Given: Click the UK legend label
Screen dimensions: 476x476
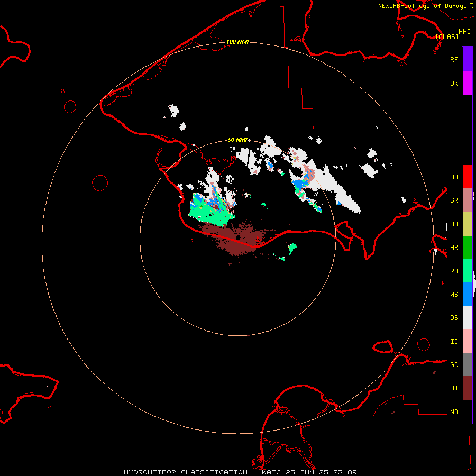Looking at the screenshot, I should 454,83.
